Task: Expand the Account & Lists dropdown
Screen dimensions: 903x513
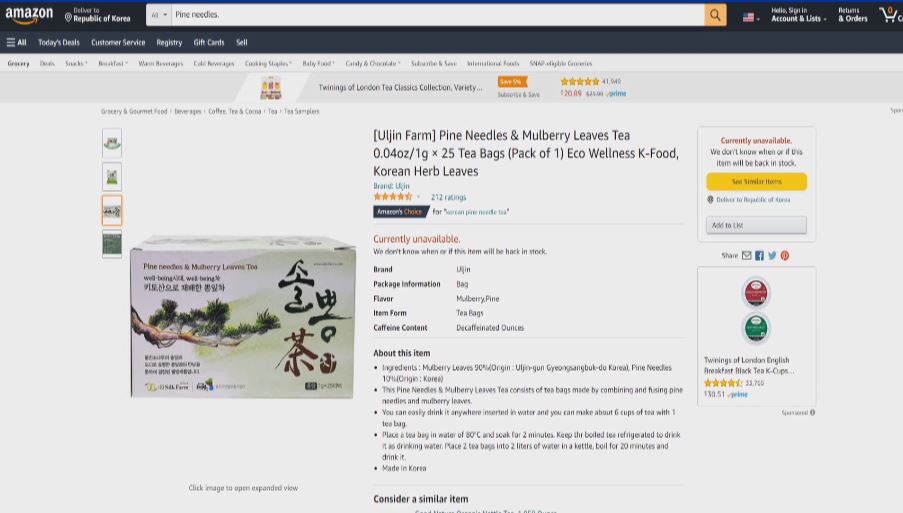Action: [x=799, y=15]
